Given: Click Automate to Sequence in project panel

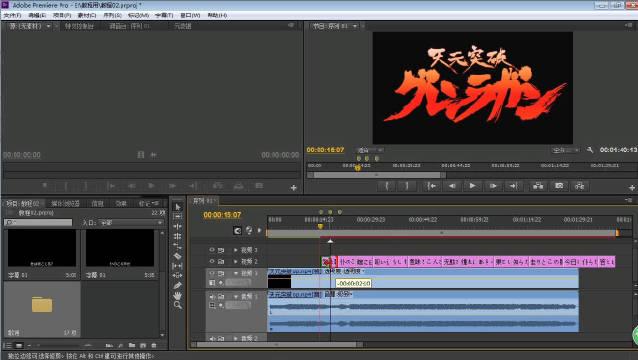Looking at the screenshot, I should point(109,345).
